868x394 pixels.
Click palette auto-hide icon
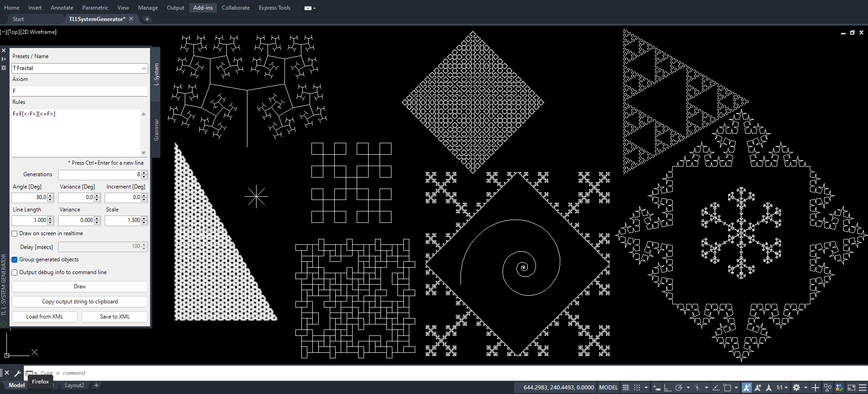(x=4, y=59)
